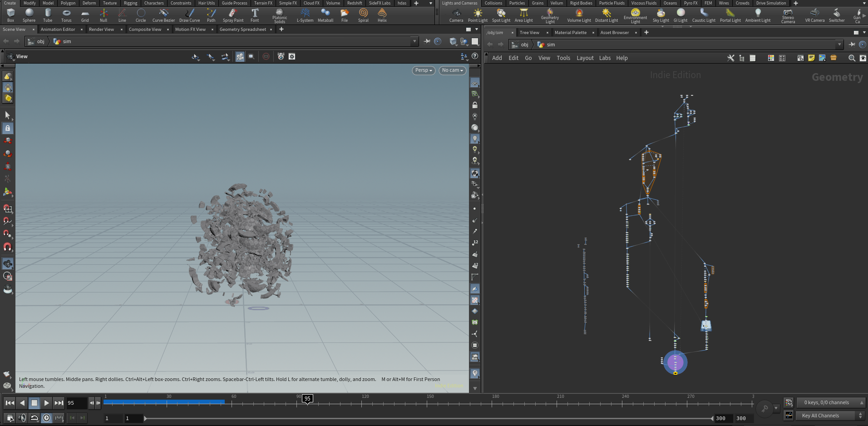868x426 pixels.
Task: Click the File shelf tool
Action: click(x=345, y=15)
